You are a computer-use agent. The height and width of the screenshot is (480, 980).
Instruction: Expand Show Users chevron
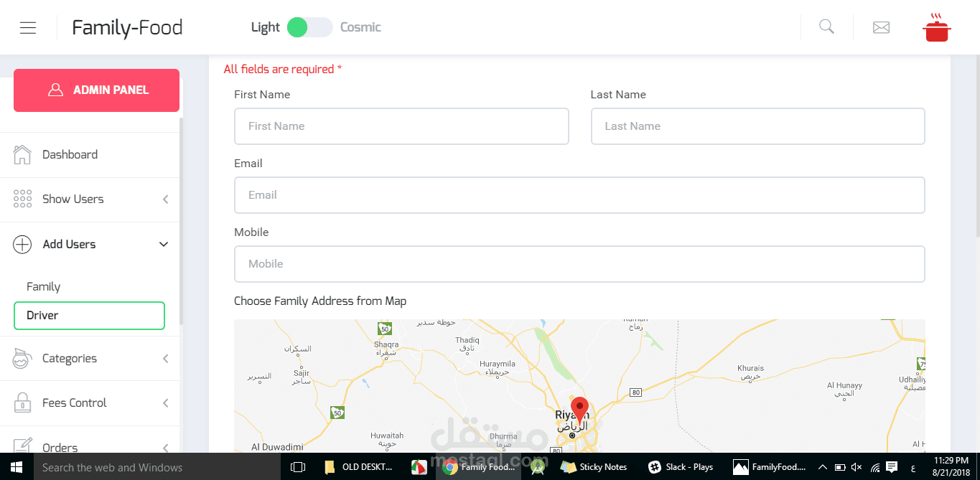(x=165, y=199)
